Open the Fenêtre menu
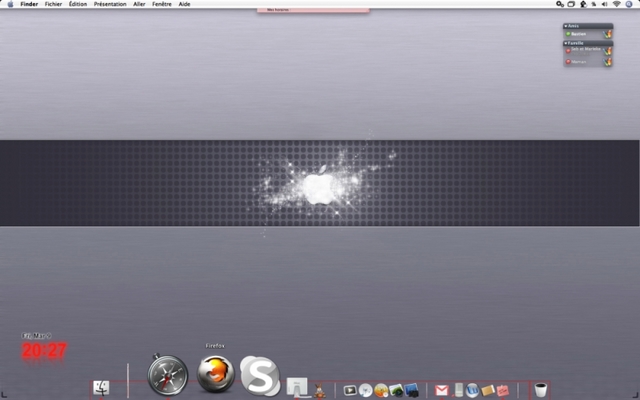The width and height of the screenshot is (640, 400). point(162,4)
